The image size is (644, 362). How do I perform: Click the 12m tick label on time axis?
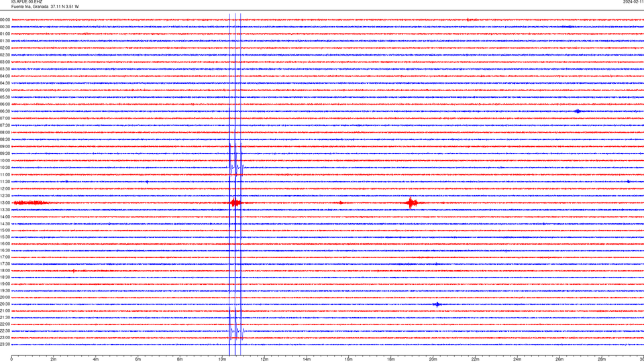[264, 359]
